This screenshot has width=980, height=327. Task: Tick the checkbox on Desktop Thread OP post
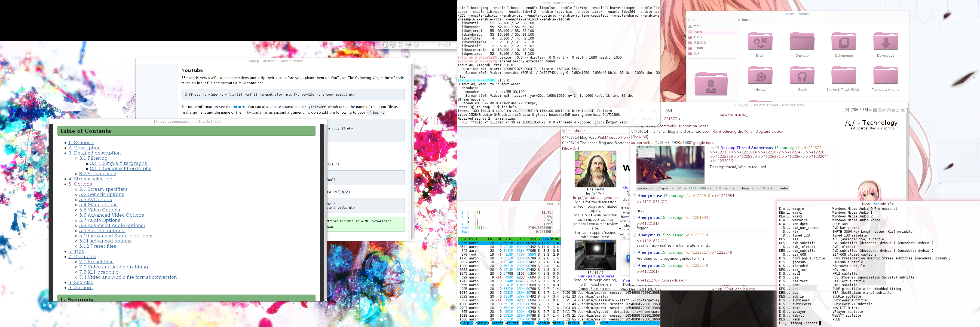(717, 148)
